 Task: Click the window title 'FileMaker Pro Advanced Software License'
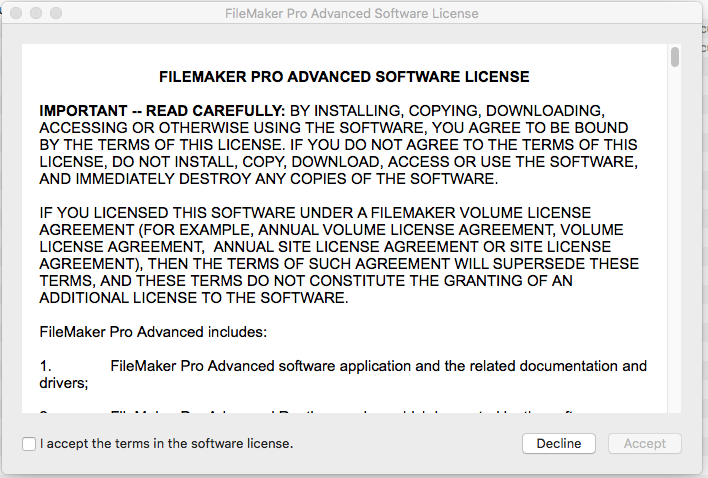[352, 14]
